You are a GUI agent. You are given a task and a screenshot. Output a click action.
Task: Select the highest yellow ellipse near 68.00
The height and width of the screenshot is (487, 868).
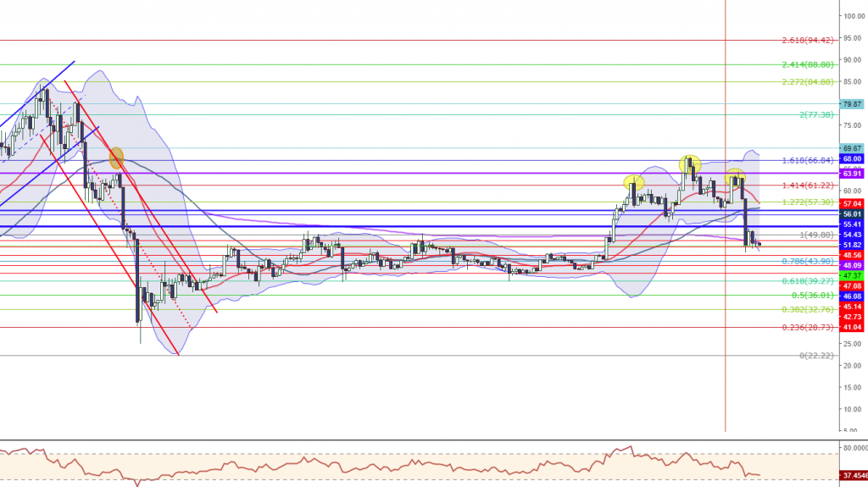tap(690, 163)
